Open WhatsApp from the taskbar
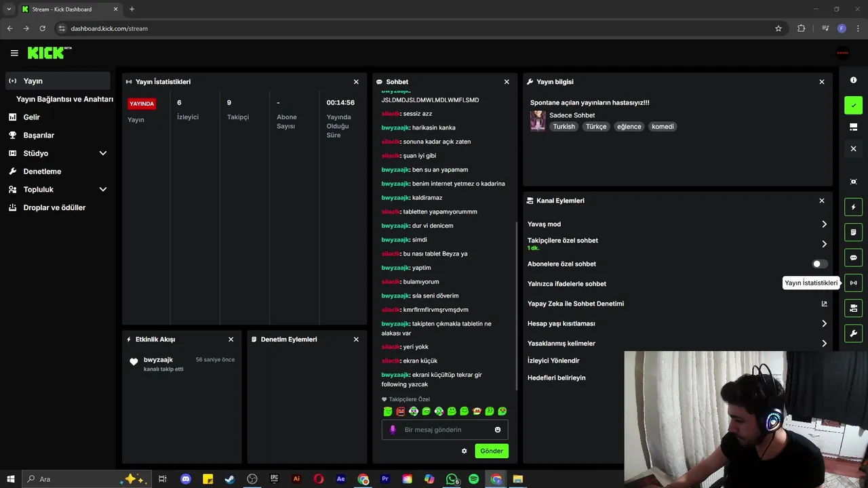The image size is (868, 488). pyautogui.click(x=452, y=479)
